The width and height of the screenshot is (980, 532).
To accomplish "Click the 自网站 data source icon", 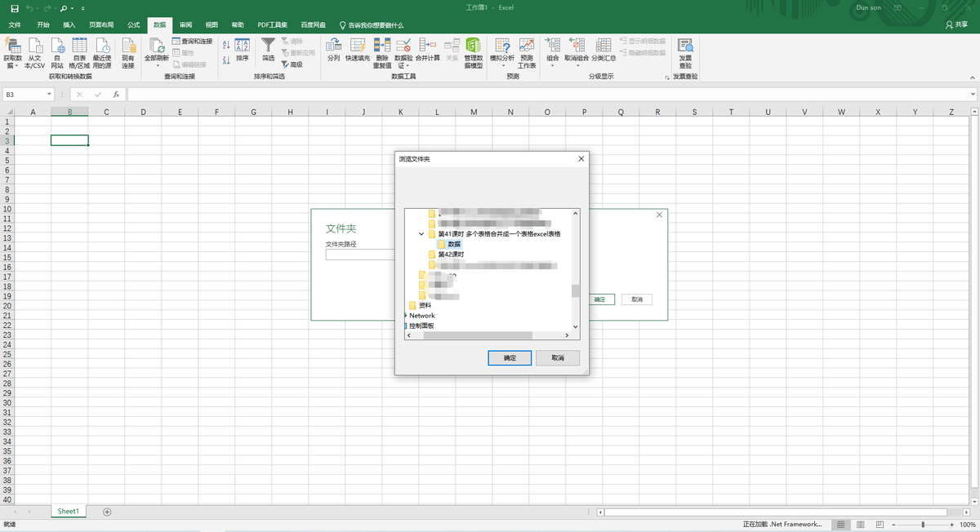I will coord(57,47).
